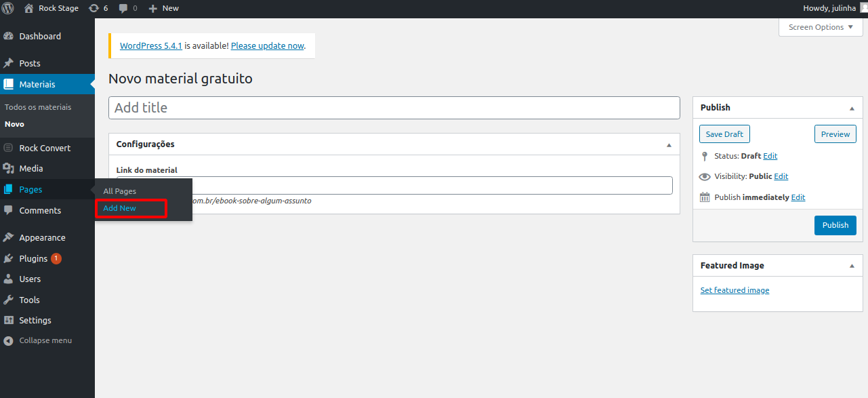
Task: Click the Rock Stage site name
Action: pyautogui.click(x=58, y=8)
